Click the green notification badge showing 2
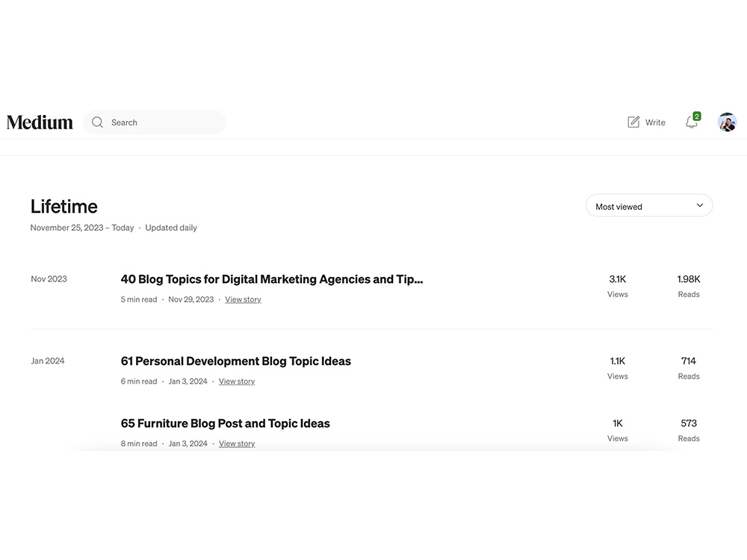Viewport: 747px width, 560px height. pos(696,116)
